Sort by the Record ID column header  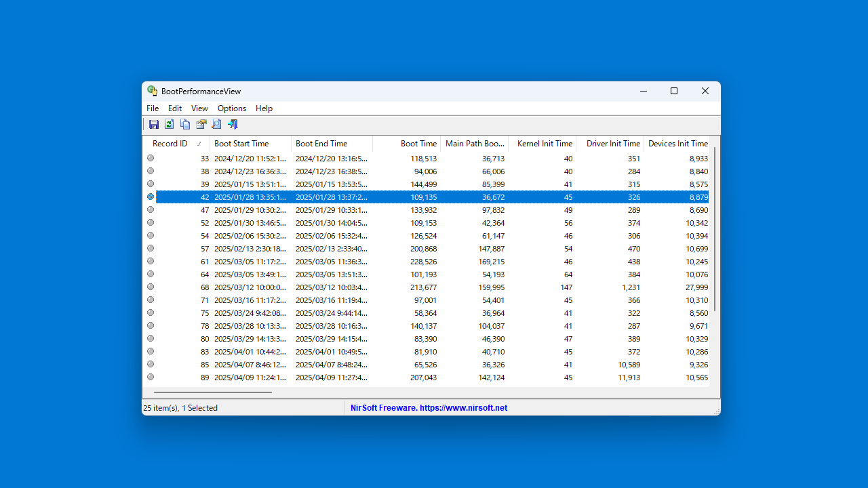pos(170,144)
